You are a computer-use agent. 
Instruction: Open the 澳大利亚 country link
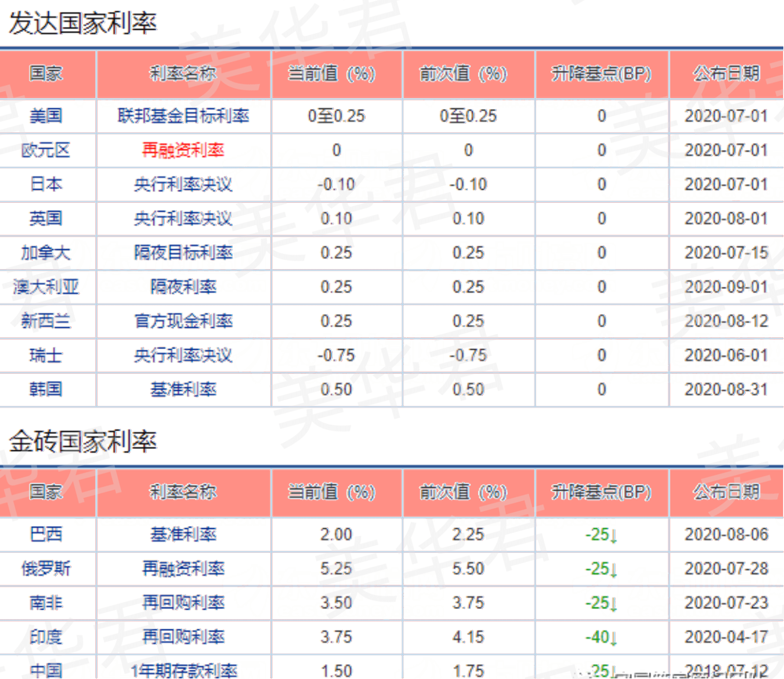[x=46, y=287]
